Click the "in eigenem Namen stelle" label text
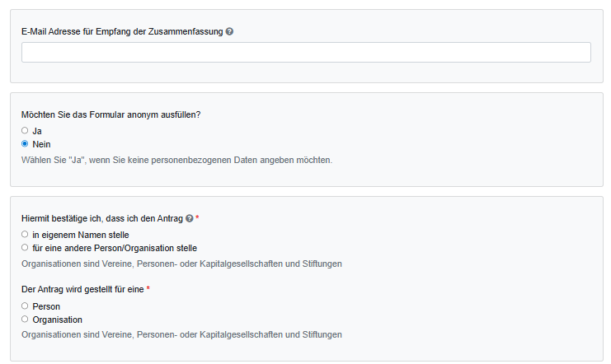Viewport: 611px width, 364px height. coord(81,236)
